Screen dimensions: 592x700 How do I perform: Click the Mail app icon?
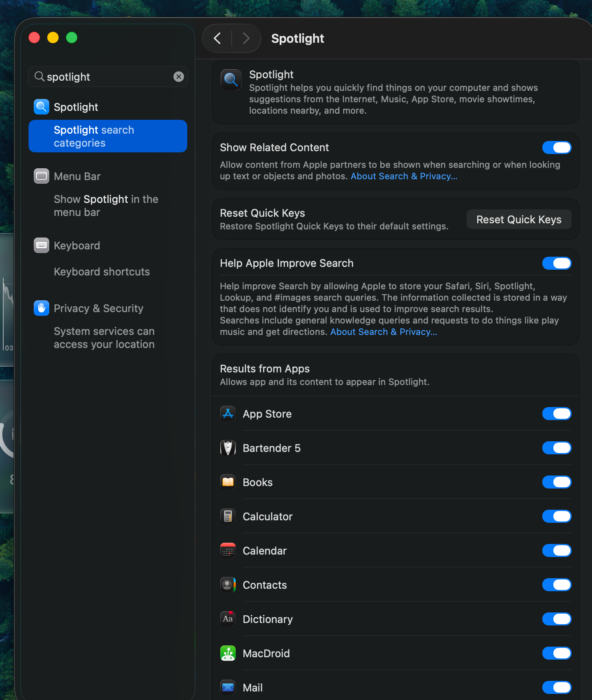228,687
